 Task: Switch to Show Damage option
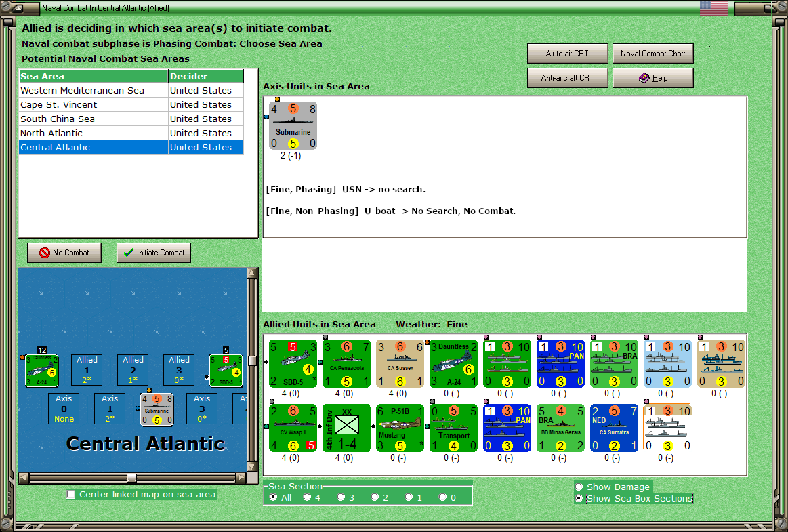pos(579,487)
